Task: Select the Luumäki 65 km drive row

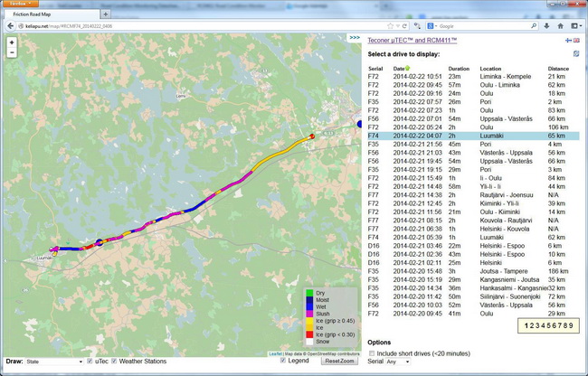Action: (x=473, y=136)
